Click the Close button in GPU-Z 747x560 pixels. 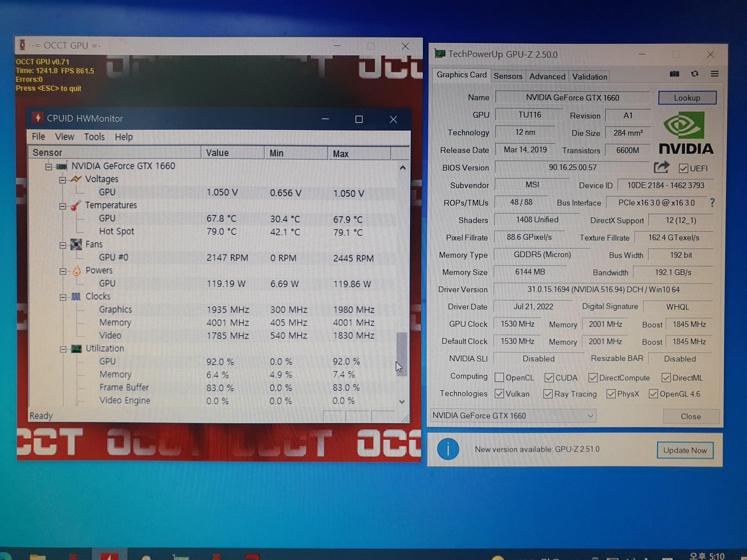pyautogui.click(x=691, y=416)
